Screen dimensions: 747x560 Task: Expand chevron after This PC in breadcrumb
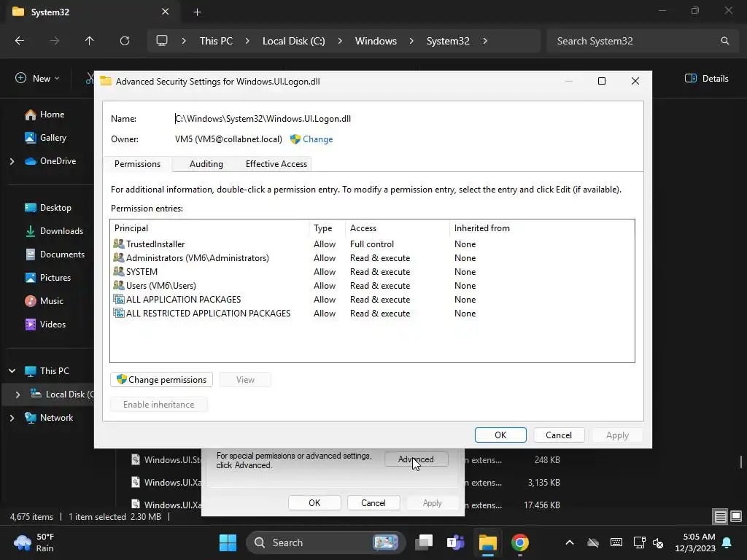coord(247,41)
